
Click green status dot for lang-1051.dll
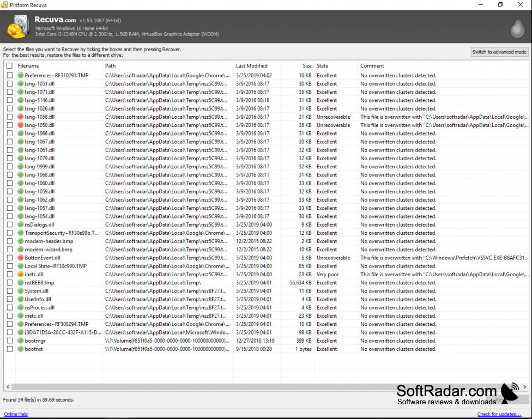(x=20, y=83)
